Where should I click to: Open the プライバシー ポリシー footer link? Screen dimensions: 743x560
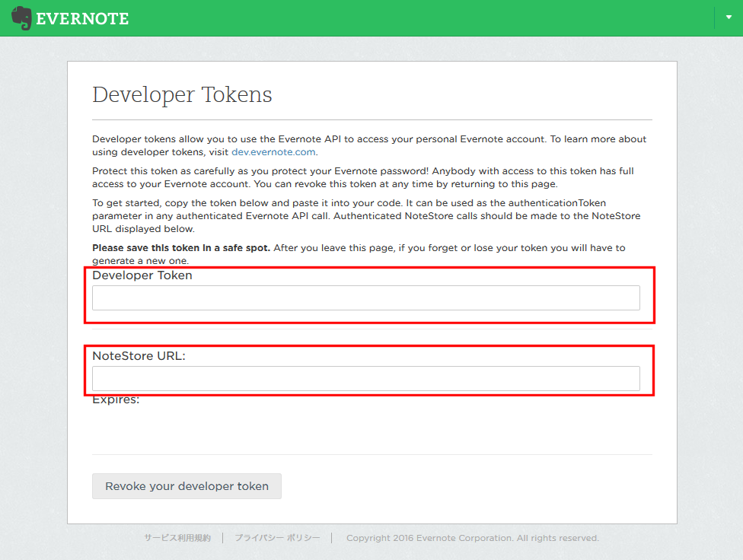click(277, 538)
